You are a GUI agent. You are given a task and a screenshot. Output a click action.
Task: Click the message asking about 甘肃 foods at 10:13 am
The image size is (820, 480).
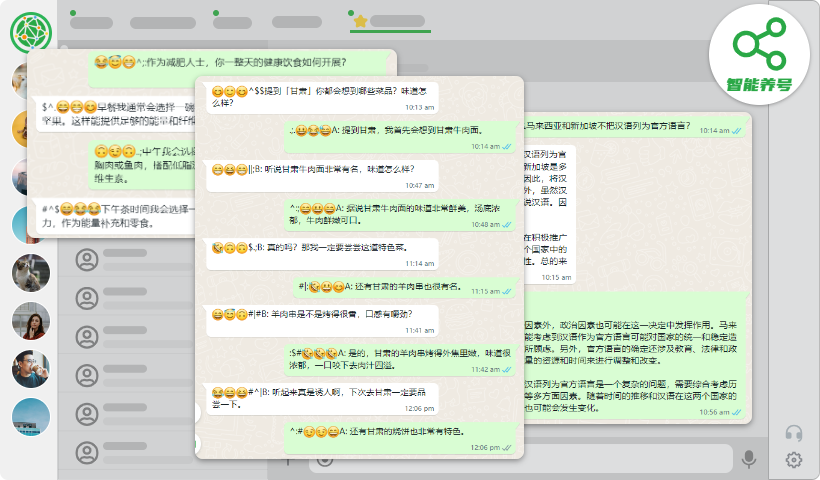[322, 96]
